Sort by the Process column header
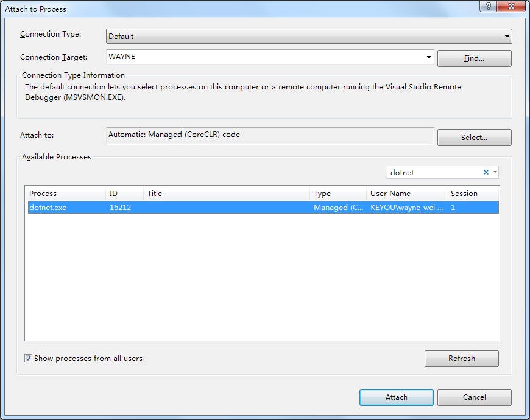 pos(66,194)
